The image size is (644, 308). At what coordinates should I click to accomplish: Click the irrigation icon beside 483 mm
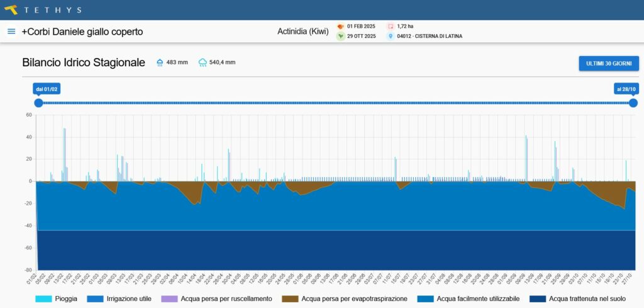160,62
